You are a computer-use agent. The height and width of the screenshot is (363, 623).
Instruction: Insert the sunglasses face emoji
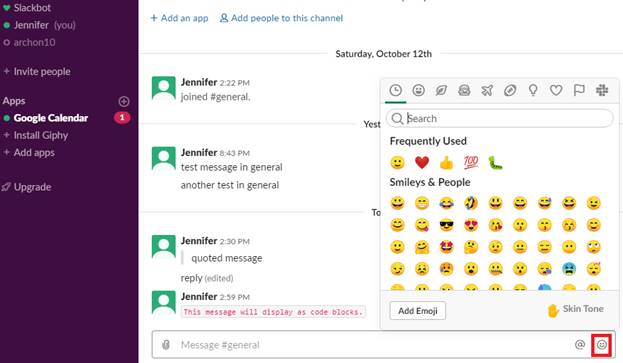(x=446, y=225)
